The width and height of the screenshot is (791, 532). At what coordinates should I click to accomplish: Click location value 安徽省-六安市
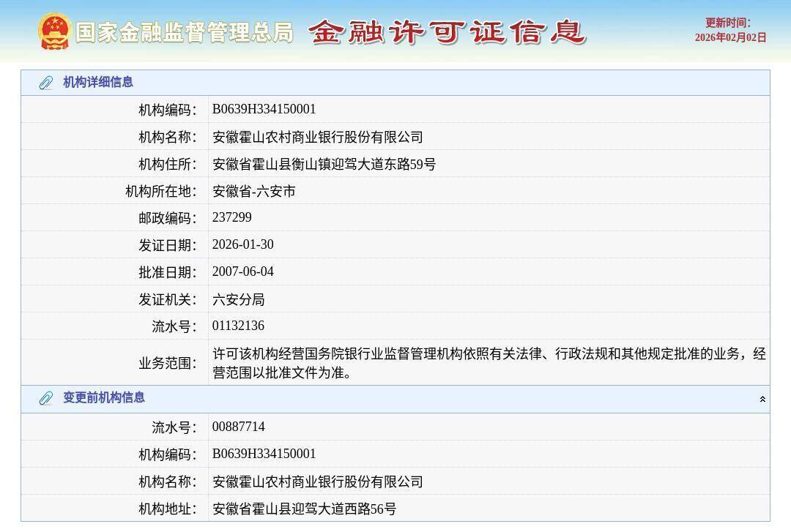click(x=253, y=191)
